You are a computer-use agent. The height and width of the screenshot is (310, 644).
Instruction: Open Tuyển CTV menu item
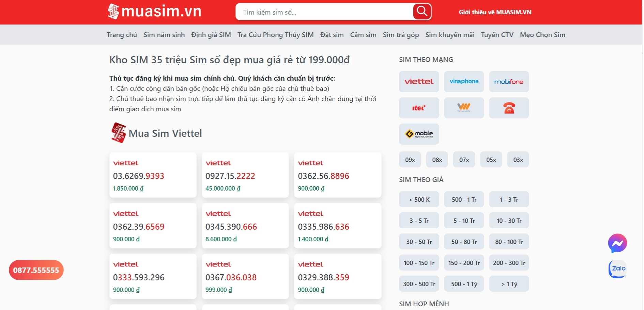(x=497, y=35)
